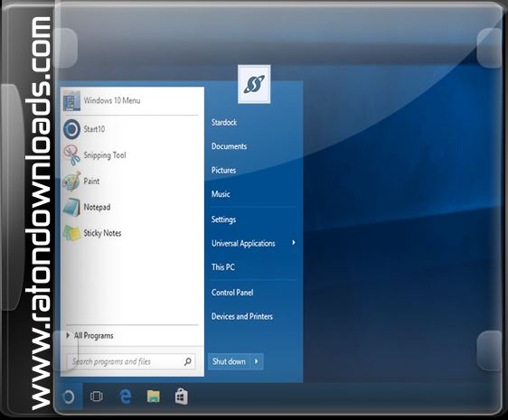Click the Notepad icon

click(x=71, y=207)
